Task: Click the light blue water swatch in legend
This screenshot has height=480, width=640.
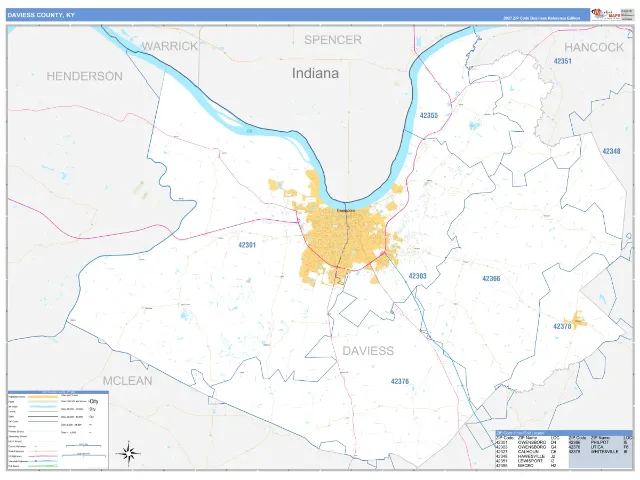Action: coord(43,407)
